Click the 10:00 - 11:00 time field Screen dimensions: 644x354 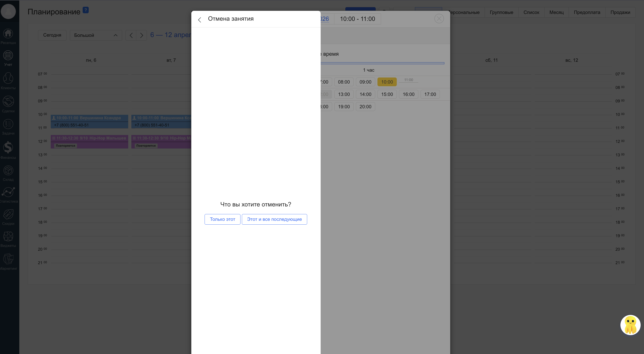[357, 19]
